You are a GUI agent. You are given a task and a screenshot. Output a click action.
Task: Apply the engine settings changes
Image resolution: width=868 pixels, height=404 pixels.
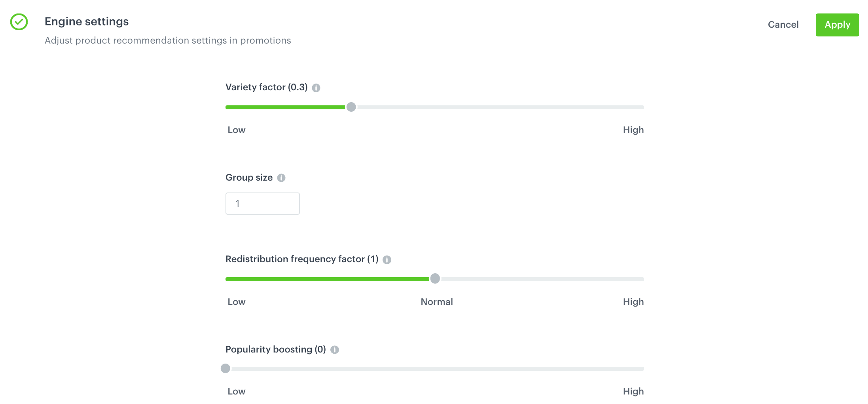[837, 25]
